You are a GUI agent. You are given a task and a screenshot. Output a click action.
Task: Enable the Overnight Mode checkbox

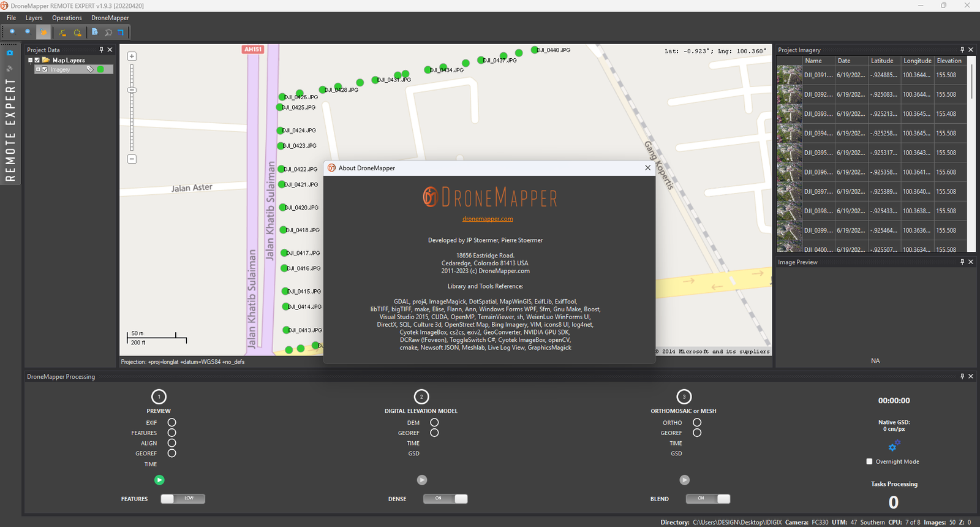869,461
